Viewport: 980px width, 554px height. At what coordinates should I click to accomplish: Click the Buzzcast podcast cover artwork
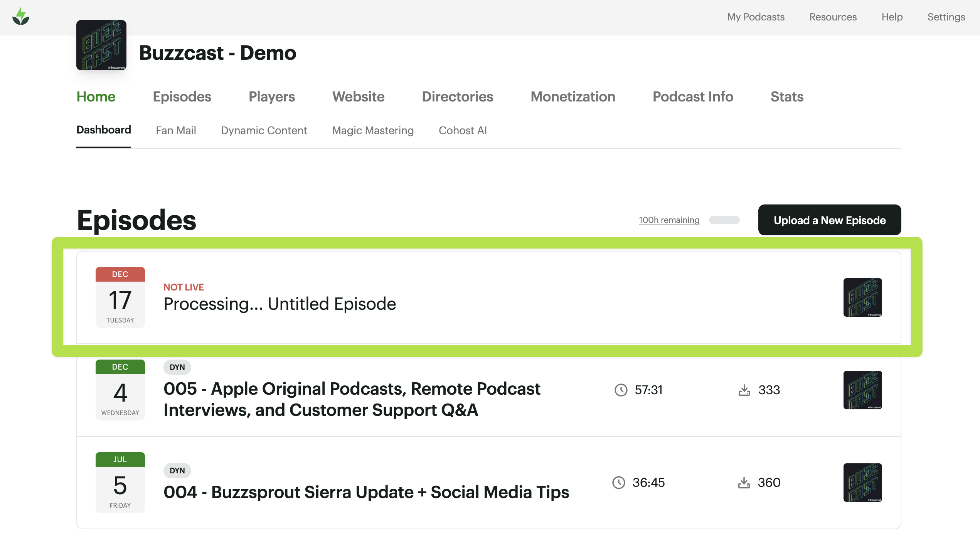click(101, 45)
